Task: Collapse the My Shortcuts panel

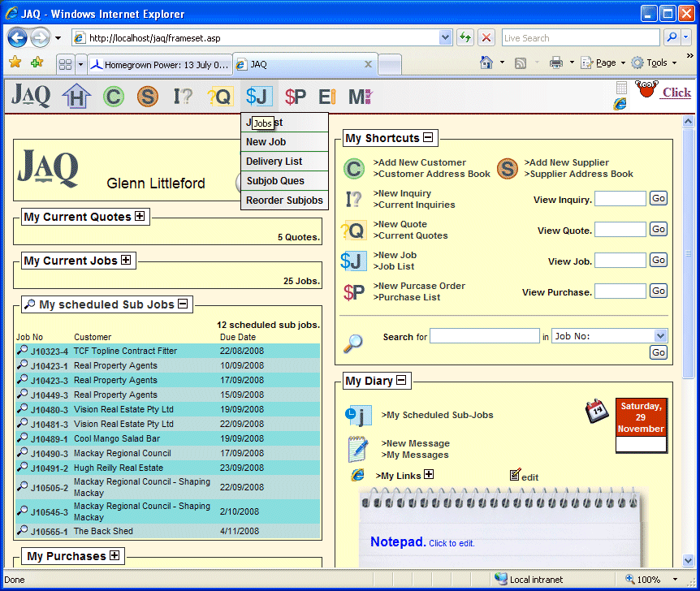Action: pos(428,138)
